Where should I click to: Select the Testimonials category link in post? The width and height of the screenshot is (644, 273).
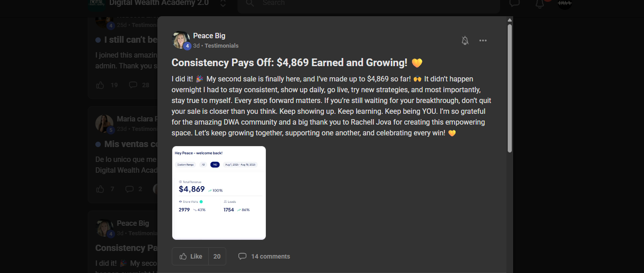pyautogui.click(x=222, y=46)
